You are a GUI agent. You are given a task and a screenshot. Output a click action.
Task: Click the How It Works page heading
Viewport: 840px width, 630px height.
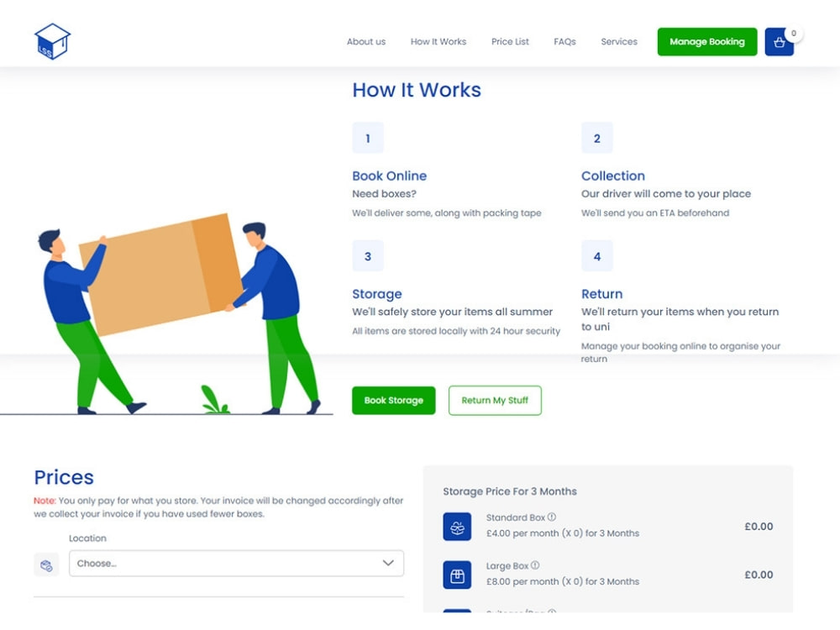pos(417,90)
